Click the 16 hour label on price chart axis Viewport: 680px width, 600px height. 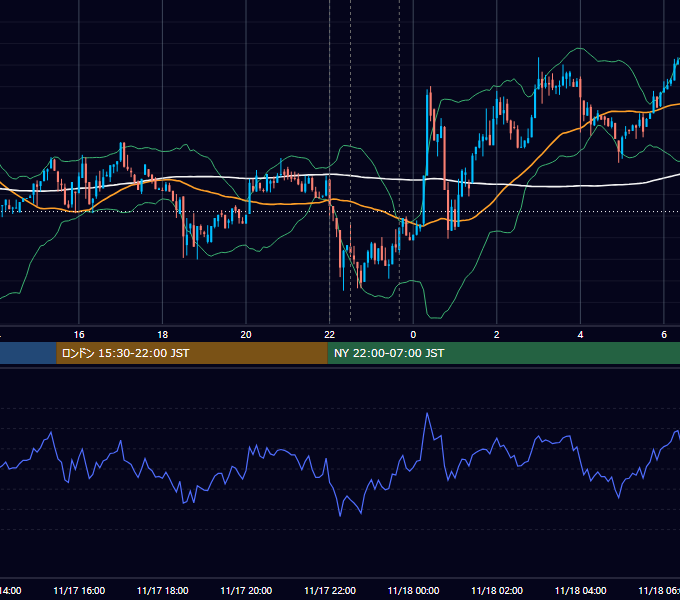(x=79, y=335)
